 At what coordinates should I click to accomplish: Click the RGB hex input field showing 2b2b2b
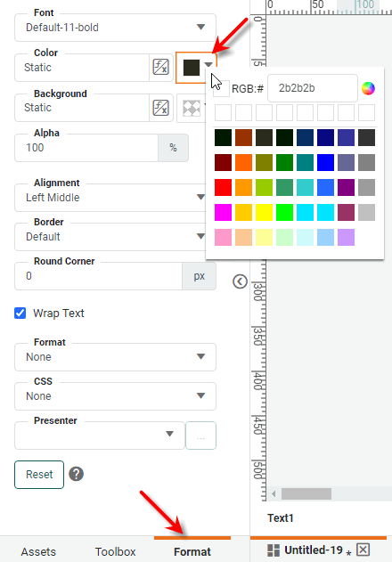pos(313,88)
